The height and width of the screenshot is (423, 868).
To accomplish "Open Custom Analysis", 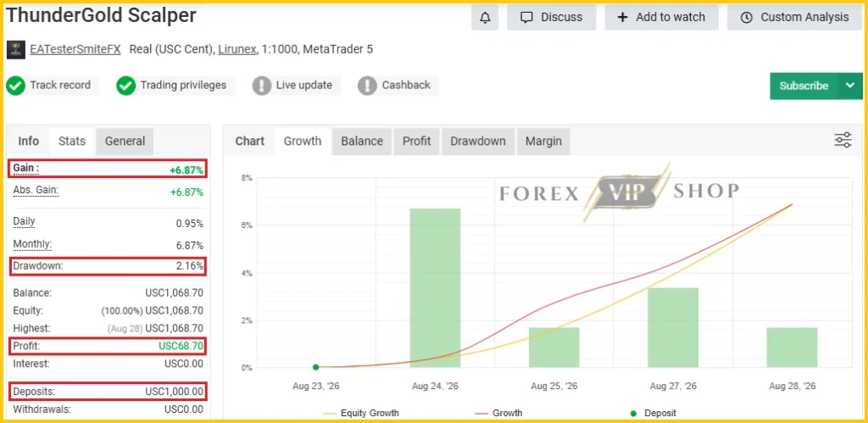I will (795, 18).
